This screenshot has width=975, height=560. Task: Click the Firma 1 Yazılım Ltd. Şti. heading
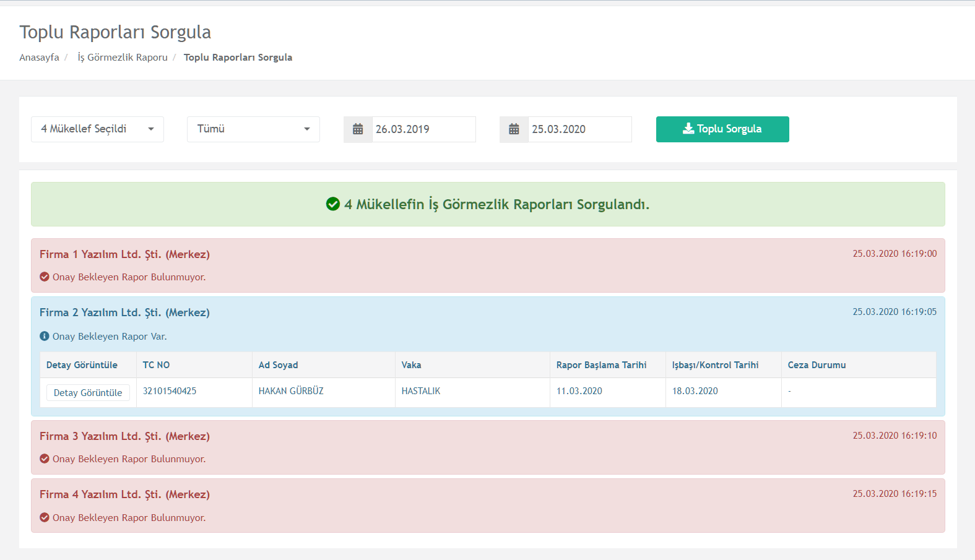pyautogui.click(x=124, y=254)
